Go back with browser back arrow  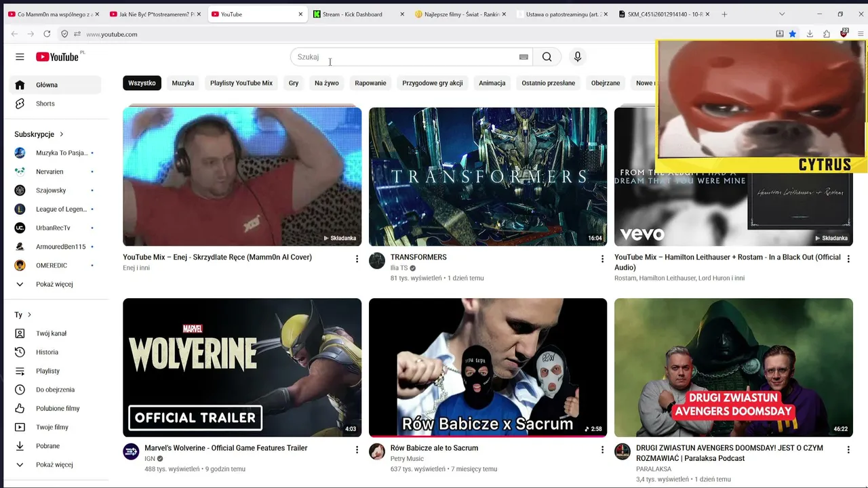(x=14, y=34)
